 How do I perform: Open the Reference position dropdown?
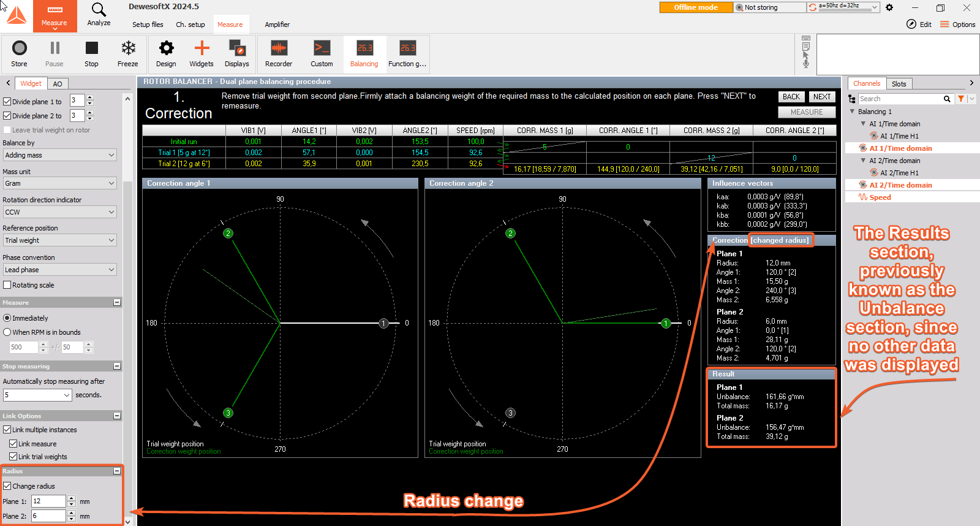click(59, 240)
